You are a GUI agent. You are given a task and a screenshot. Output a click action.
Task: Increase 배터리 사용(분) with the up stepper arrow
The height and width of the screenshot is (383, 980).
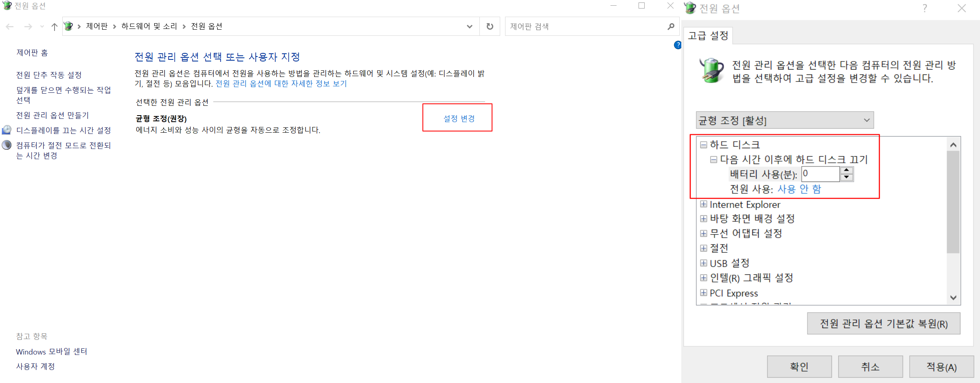(847, 171)
